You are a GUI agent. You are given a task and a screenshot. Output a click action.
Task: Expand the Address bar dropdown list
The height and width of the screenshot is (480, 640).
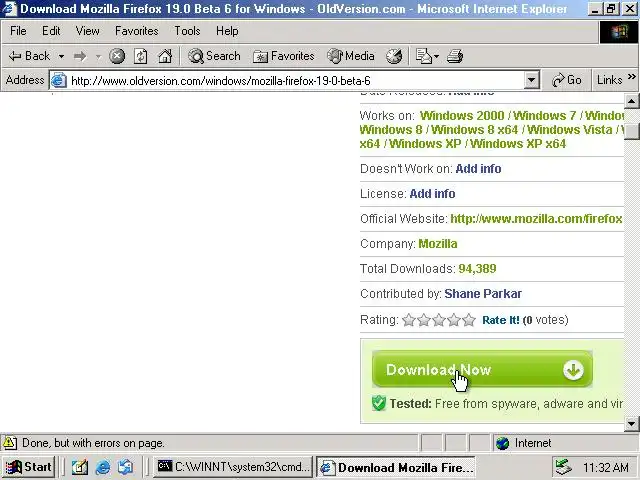531,80
